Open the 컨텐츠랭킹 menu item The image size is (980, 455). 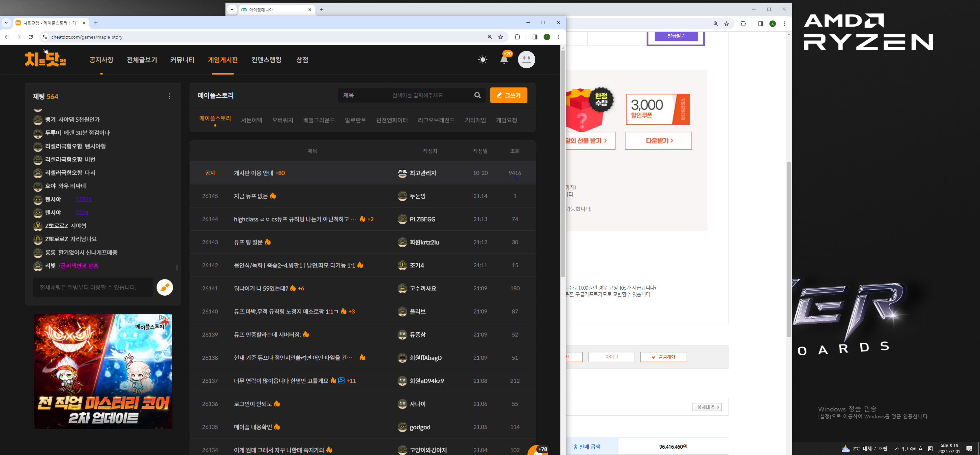click(x=266, y=60)
